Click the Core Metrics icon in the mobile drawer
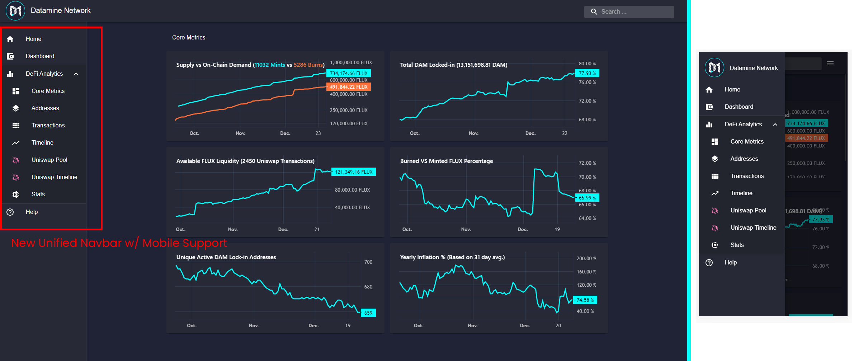The height and width of the screenshot is (361, 868). (x=715, y=142)
